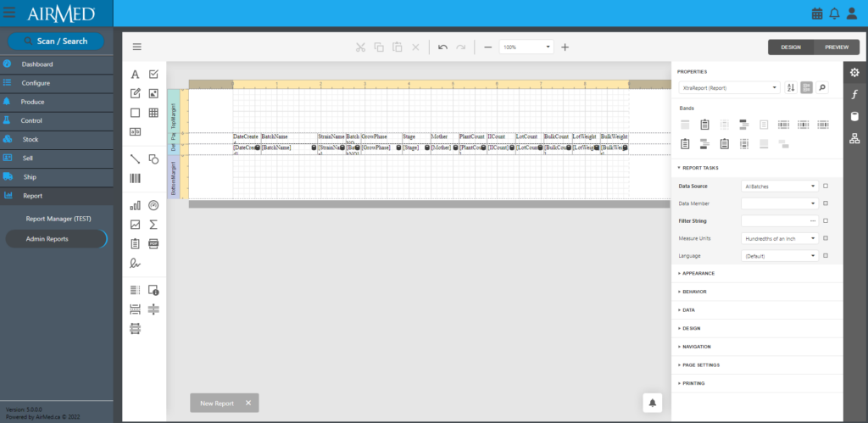Select the Chart control icon

(135, 206)
